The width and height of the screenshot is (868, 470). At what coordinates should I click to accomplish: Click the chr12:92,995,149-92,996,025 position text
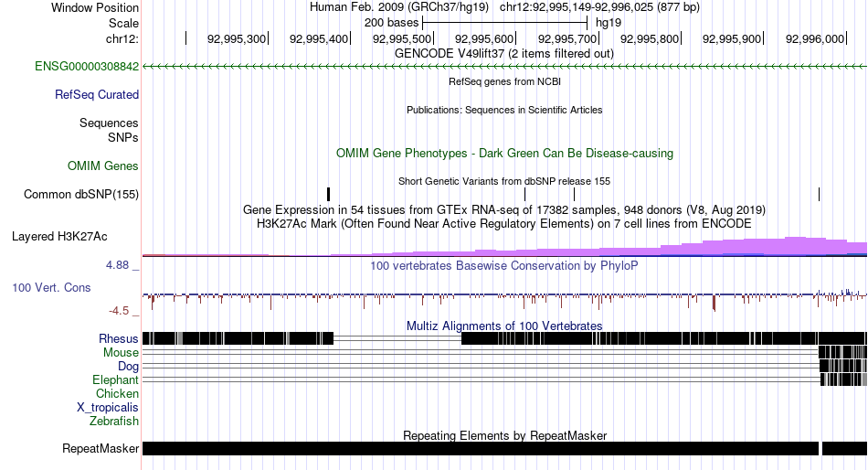pos(599,7)
